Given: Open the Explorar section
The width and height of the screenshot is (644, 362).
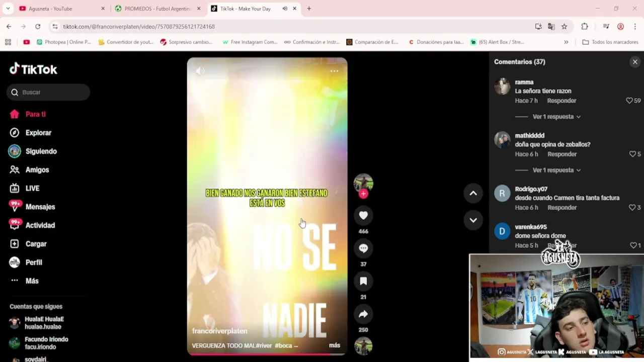Looking at the screenshot, I should [x=31, y=133].
